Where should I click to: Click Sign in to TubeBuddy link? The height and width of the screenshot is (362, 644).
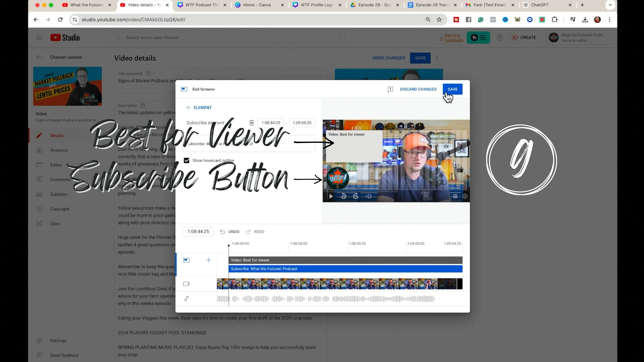click(x=454, y=38)
